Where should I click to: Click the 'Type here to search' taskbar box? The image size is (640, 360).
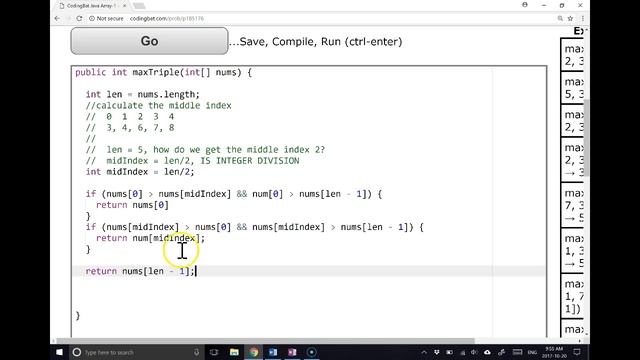click(137, 352)
